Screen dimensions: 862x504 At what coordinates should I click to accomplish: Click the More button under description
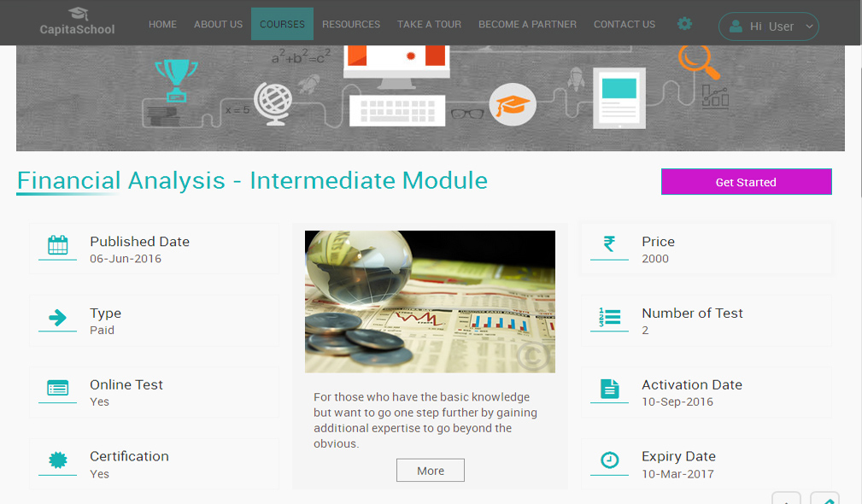[431, 471]
